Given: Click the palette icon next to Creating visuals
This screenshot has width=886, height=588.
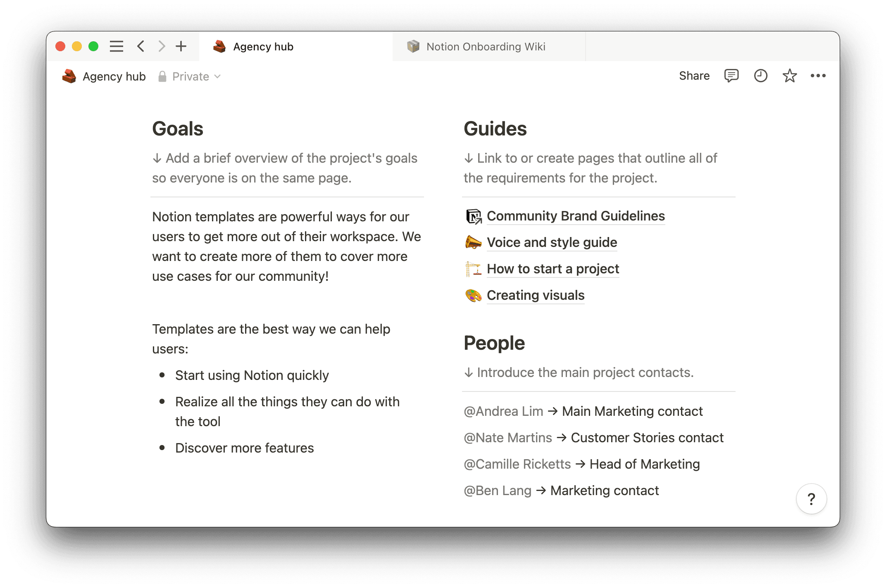Looking at the screenshot, I should click(473, 295).
